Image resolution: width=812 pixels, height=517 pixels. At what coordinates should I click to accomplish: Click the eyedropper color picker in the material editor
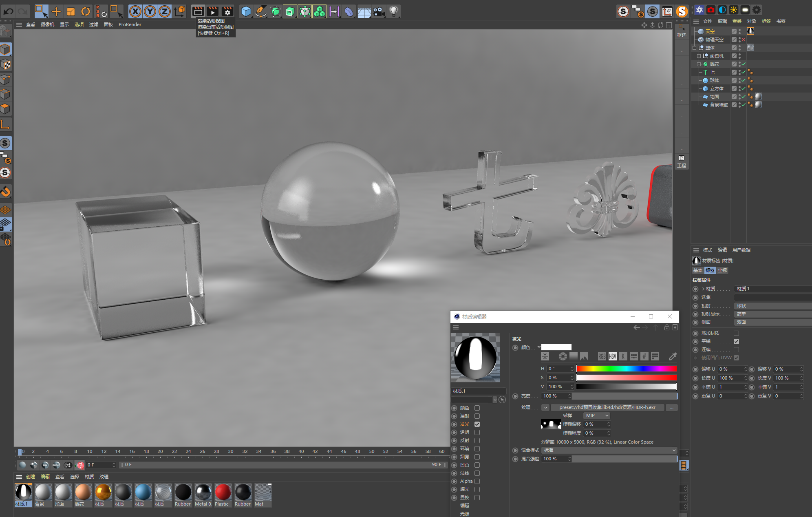click(x=673, y=356)
